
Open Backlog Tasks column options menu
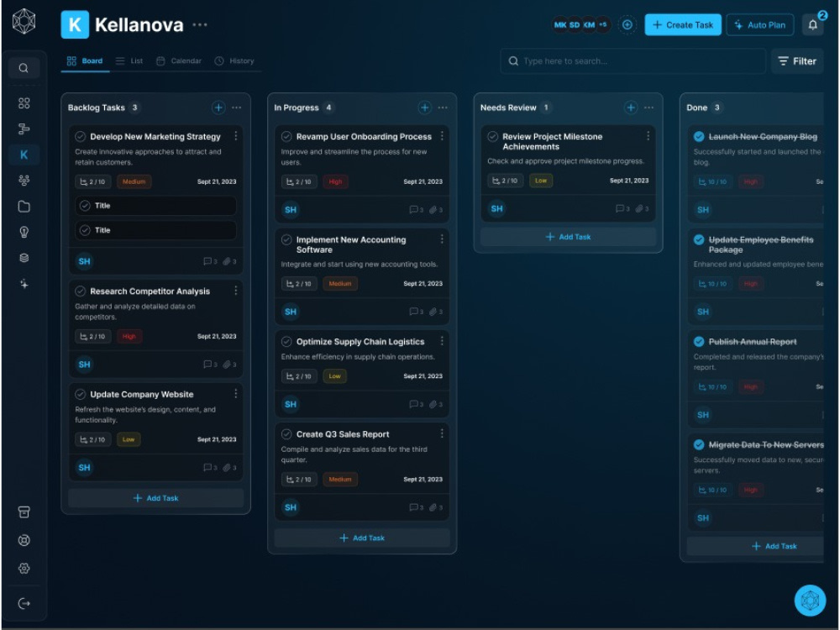pyautogui.click(x=236, y=108)
